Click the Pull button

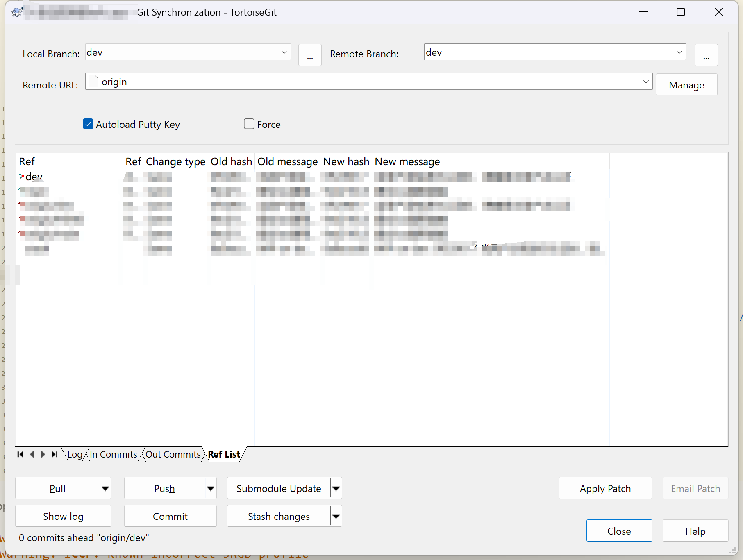click(x=57, y=488)
